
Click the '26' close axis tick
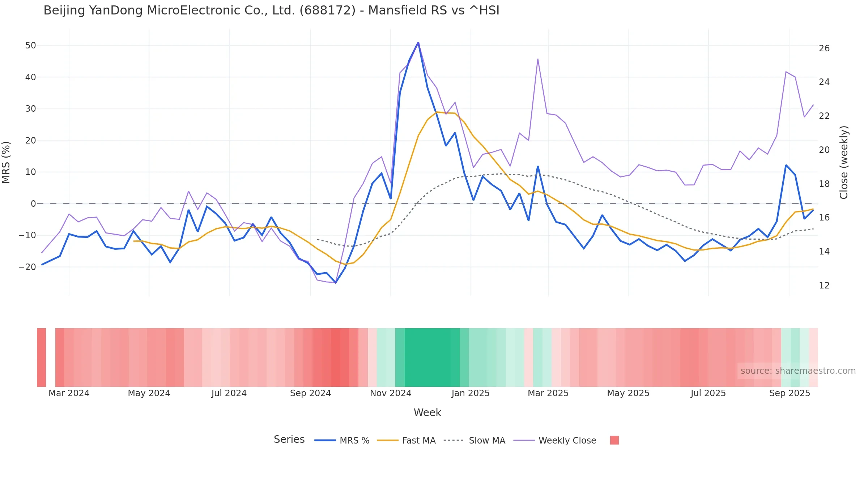click(824, 48)
